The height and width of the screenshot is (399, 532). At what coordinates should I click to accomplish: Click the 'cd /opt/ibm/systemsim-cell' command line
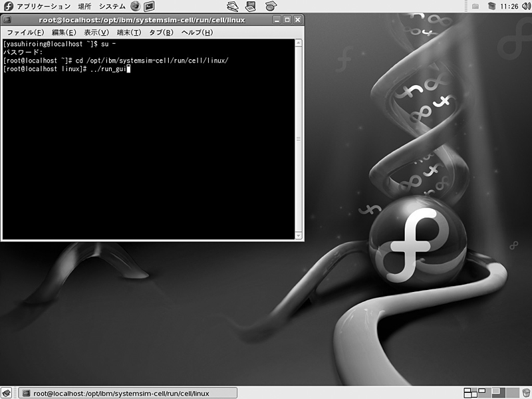(x=116, y=61)
